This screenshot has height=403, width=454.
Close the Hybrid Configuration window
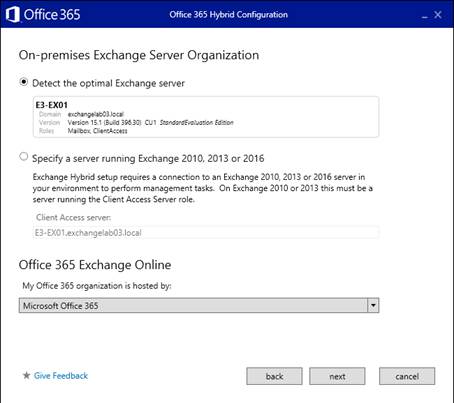[x=438, y=15]
